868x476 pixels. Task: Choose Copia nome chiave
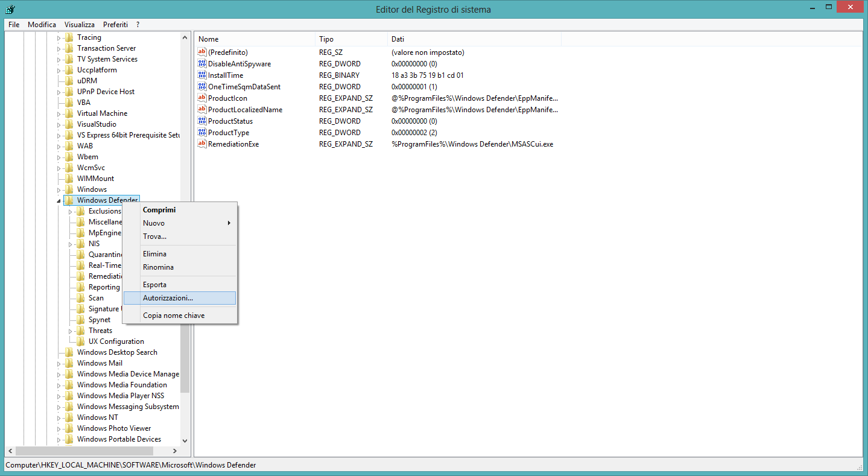point(180,316)
